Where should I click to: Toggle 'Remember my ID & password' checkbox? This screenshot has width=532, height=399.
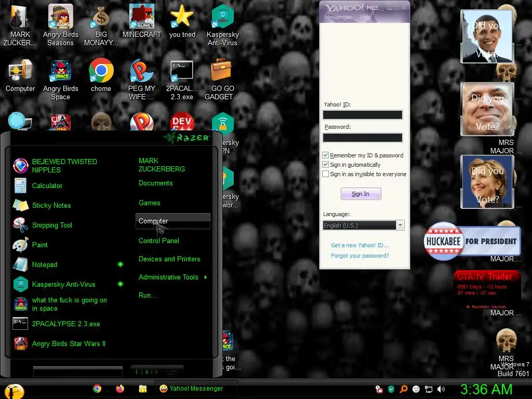[x=325, y=155]
